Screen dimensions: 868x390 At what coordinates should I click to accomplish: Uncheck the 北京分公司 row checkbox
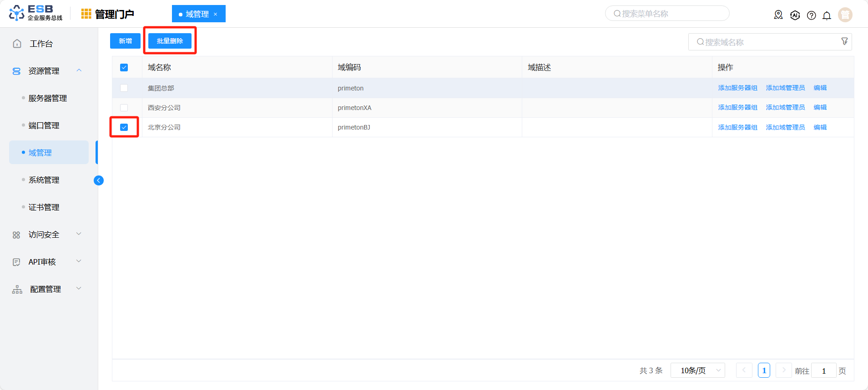[x=124, y=127]
